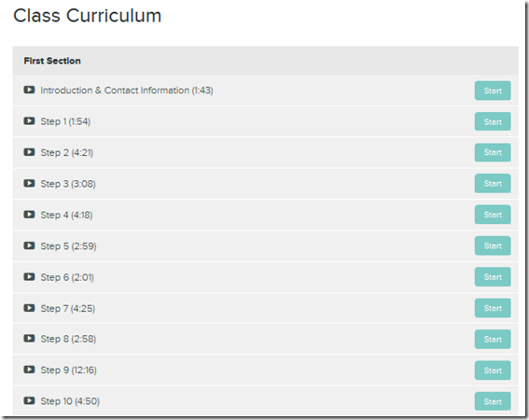Begin Step 7 with its Start button
This screenshot has height=420, width=529.
(493, 308)
